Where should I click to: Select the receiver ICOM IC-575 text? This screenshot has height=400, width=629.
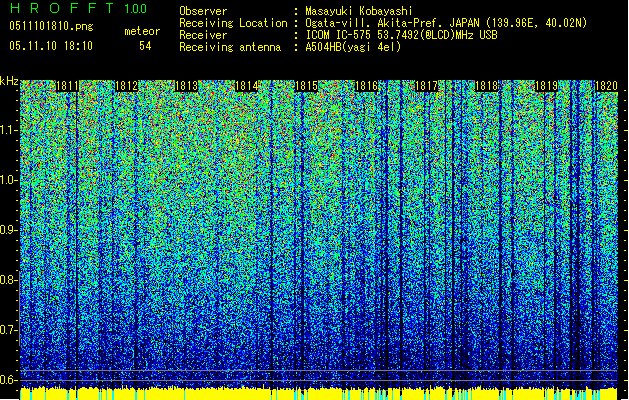click(x=402, y=35)
